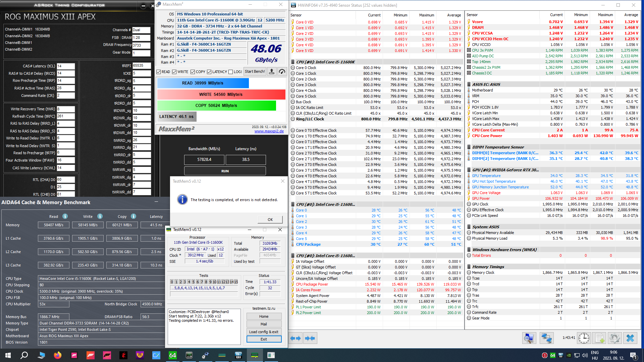Viewport: 644px width, 362px height.
Task: Click HWiNFO log file add icon
Action: (599, 338)
